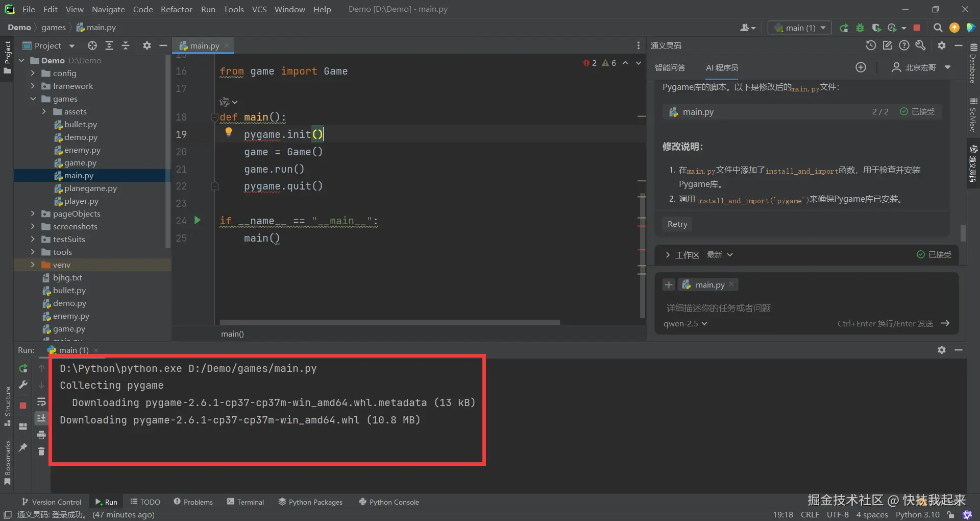Click the add plus circle icon

[x=861, y=67]
